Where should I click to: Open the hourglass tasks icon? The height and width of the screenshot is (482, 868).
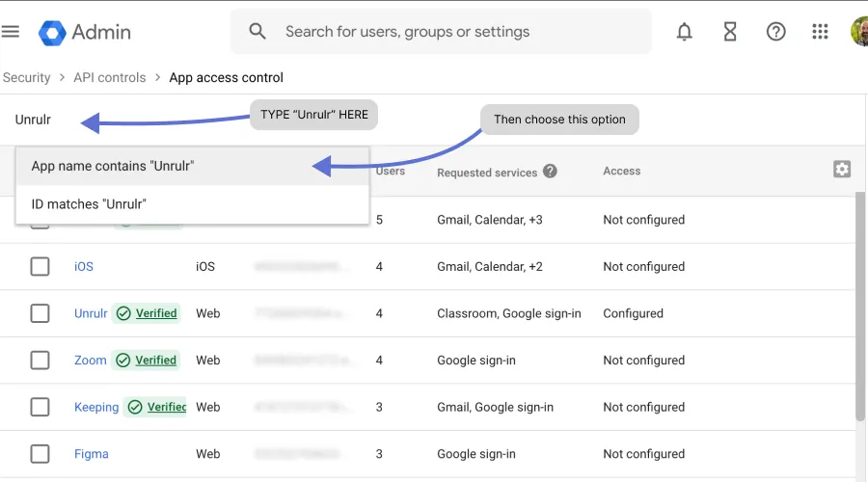[x=730, y=32]
